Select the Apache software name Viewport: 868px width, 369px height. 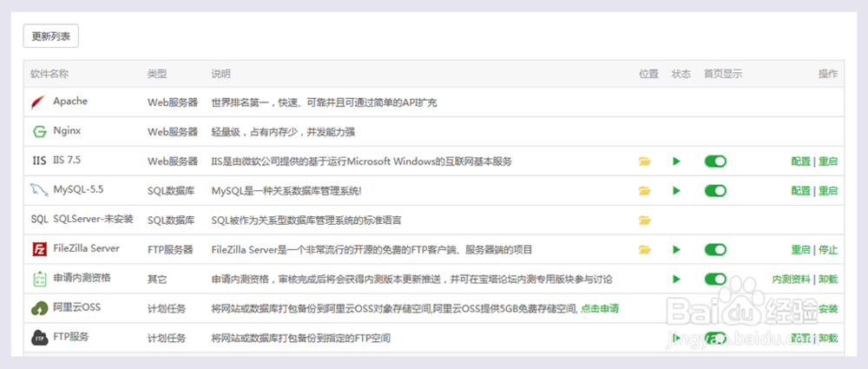(70, 102)
